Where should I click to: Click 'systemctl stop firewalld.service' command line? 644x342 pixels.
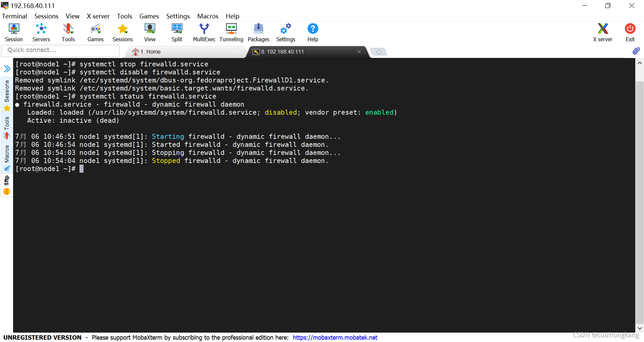tap(144, 64)
